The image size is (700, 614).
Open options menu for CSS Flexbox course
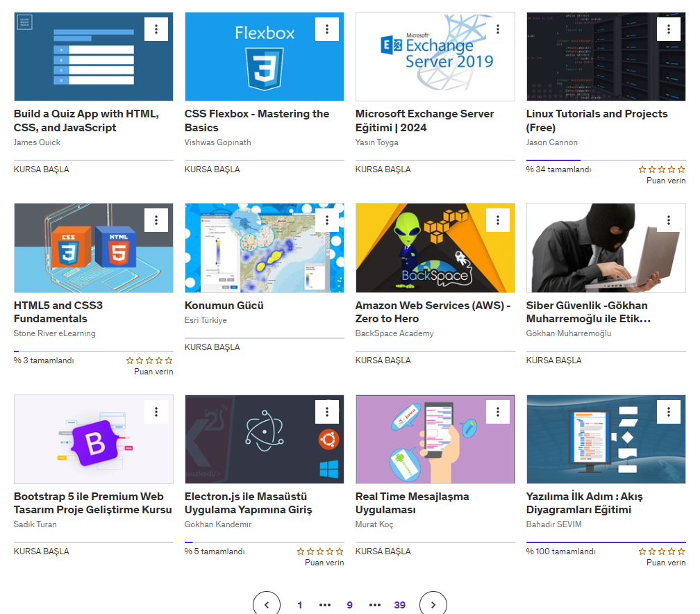tap(327, 29)
